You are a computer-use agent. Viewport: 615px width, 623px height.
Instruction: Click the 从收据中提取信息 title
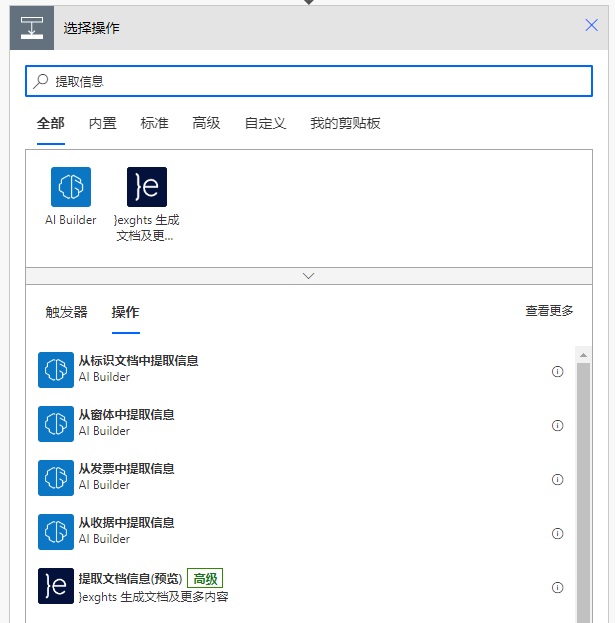point(127,523)
